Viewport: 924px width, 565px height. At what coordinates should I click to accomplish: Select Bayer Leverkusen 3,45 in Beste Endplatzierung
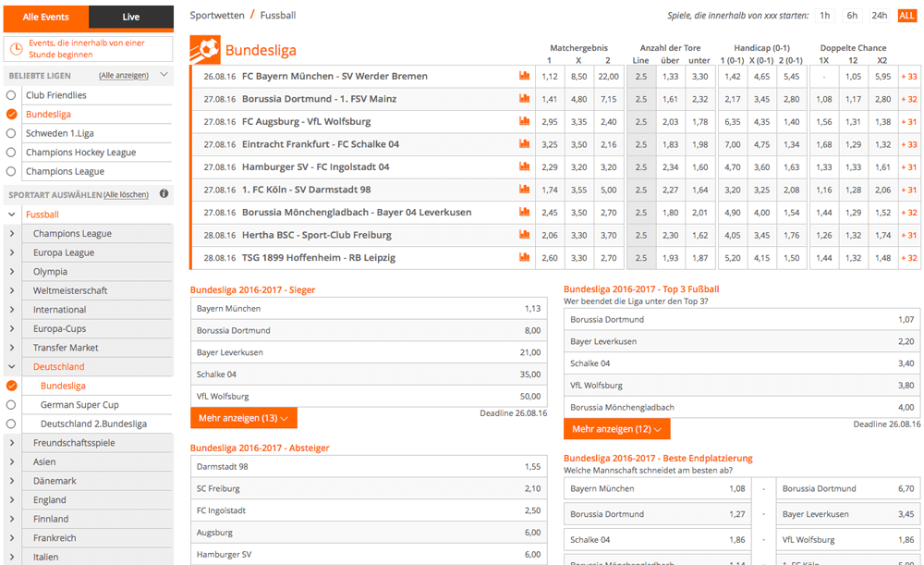[848, 514]
